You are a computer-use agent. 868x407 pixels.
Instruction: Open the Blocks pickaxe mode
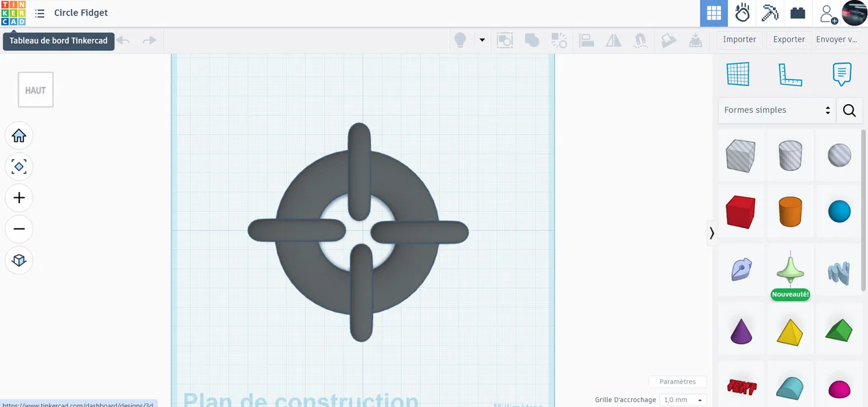pyautogui.click(x=770, y=13)
